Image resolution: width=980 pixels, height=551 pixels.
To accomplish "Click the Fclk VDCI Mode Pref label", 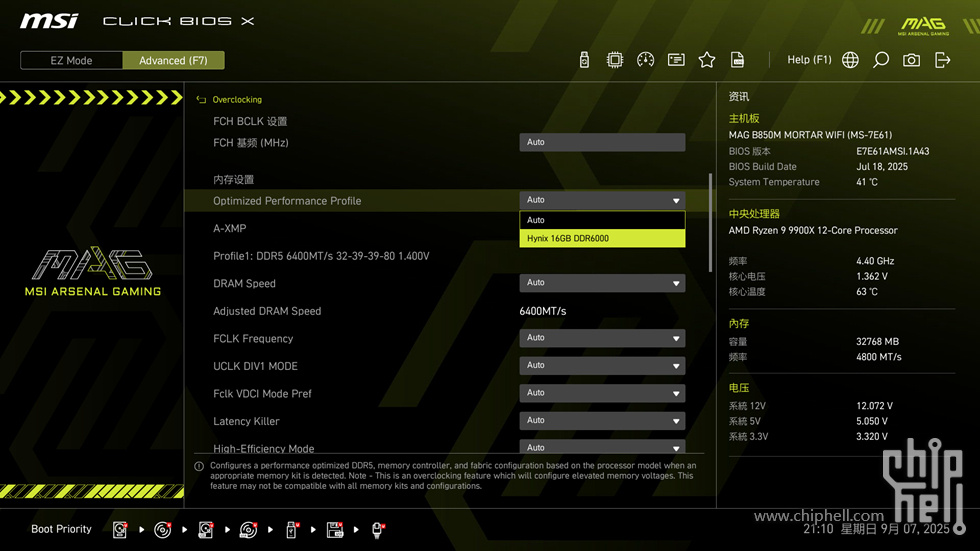I will point(262,394).
